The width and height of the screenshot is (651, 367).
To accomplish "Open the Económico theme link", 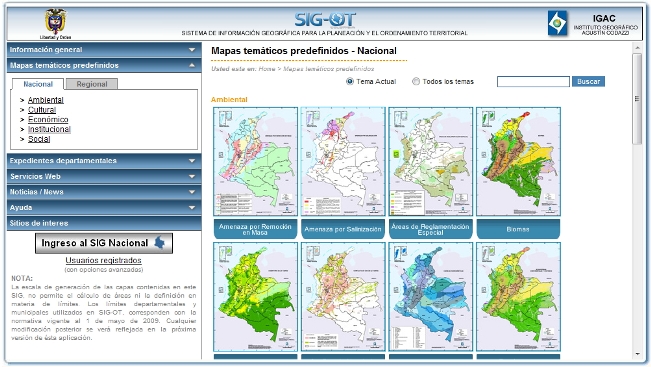I will (x=48, y=120).
